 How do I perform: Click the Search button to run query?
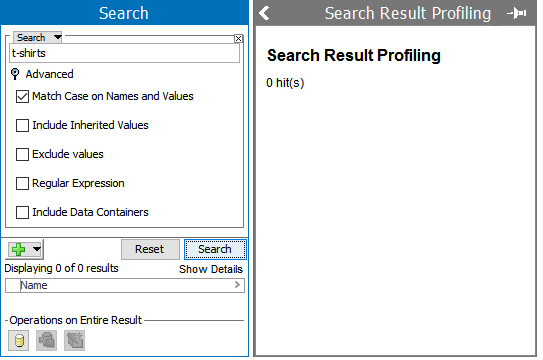click(x=215, y=249)
